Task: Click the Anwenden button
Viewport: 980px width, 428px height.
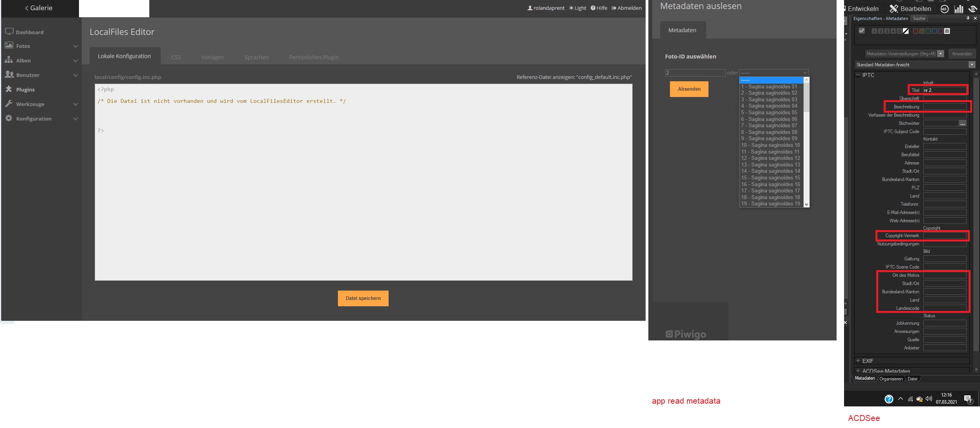Action: click(962, 54)
